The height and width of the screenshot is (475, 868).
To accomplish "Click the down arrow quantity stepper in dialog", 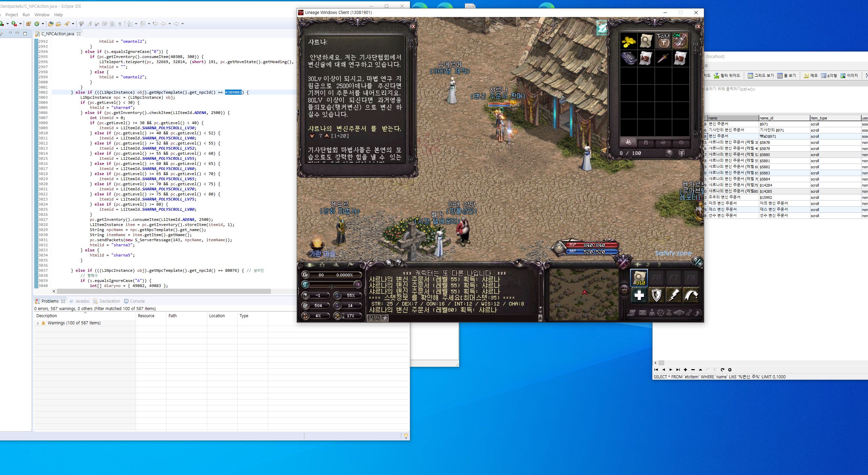I will (x=312, y=136).
